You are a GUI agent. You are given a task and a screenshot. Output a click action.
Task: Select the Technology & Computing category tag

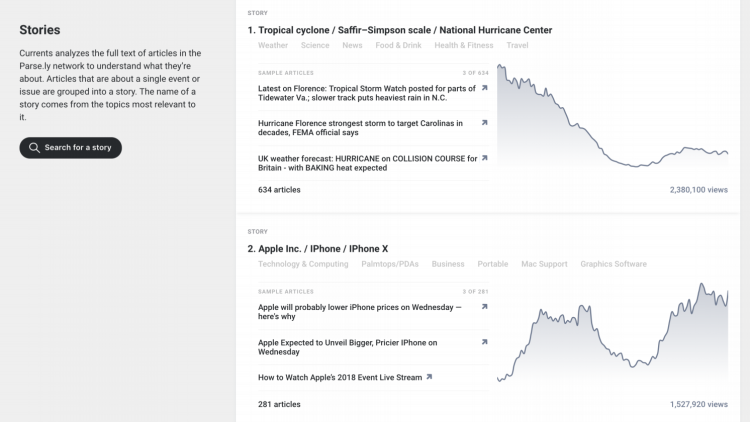point(303,264)
